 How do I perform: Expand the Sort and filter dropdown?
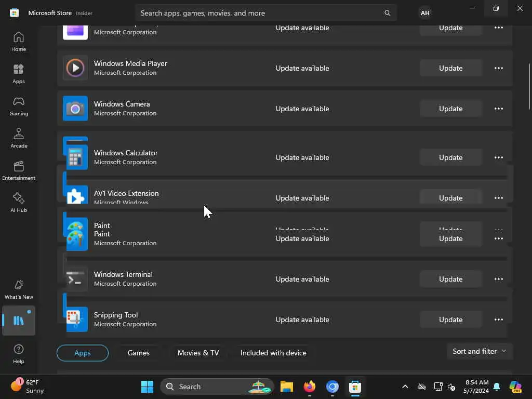pos(480,352)
